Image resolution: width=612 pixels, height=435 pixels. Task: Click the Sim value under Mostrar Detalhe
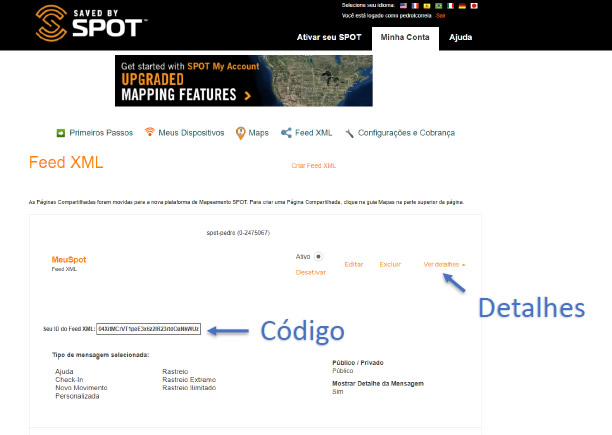point(338,392)
